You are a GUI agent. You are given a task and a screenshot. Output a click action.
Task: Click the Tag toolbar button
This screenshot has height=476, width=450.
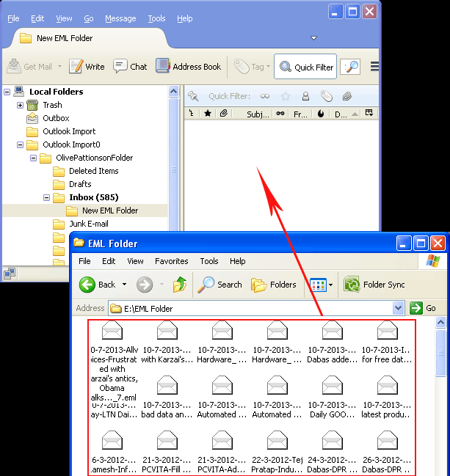pos(249,67)
